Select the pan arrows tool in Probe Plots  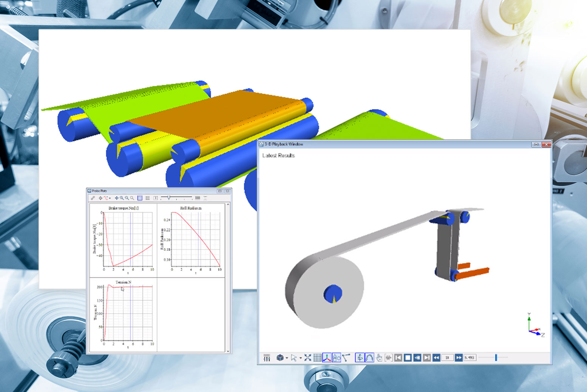point(117,198)
